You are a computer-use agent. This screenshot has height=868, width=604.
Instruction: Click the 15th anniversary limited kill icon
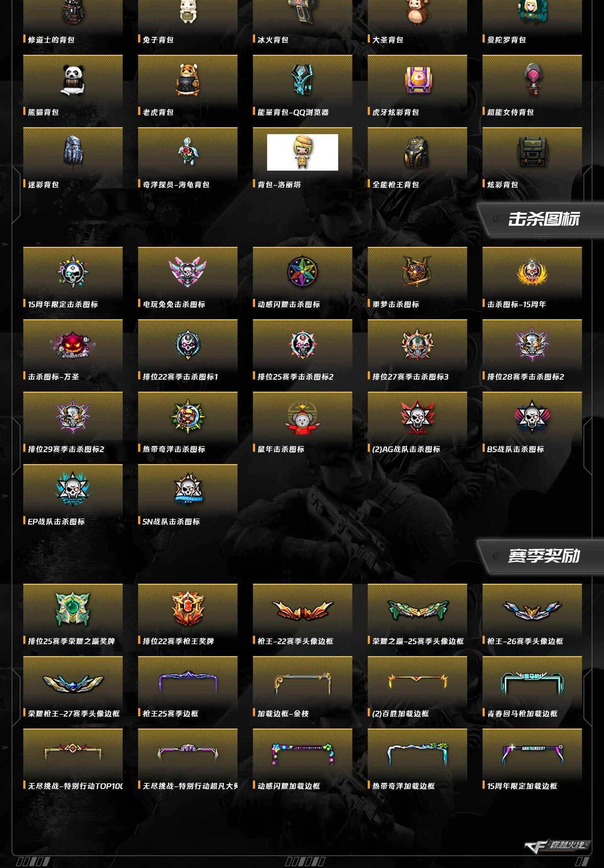(73, 271)
